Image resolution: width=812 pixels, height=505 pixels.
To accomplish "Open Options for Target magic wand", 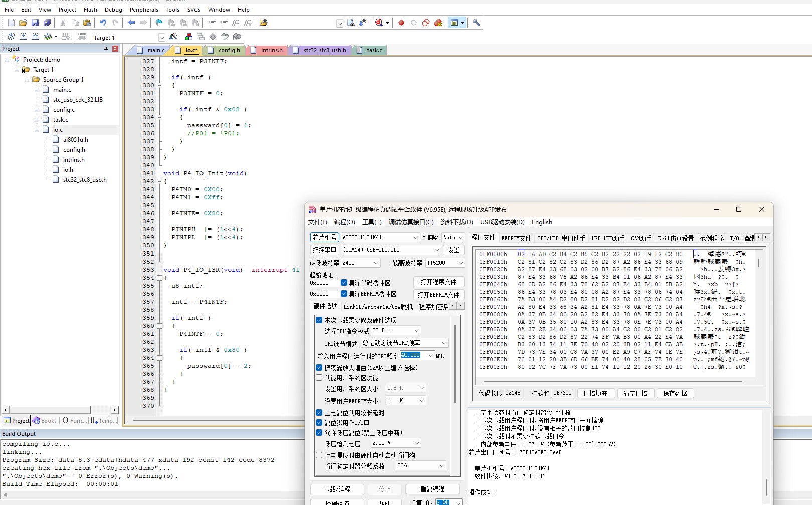I will click(x=173, y=37).
